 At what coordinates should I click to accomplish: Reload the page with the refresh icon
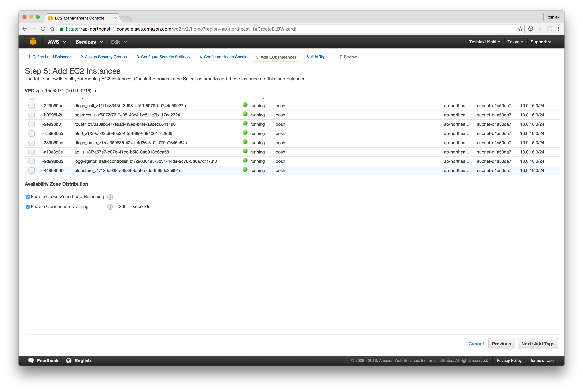43,29
